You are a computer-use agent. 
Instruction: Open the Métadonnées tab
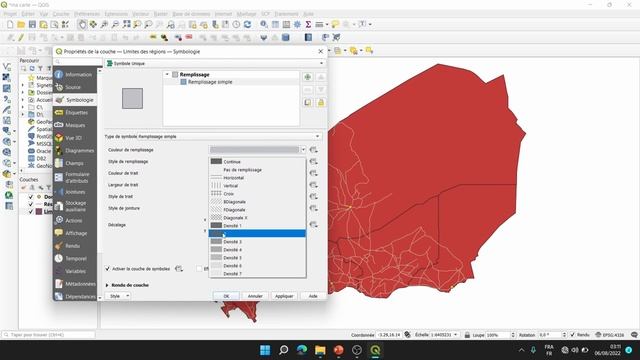click(x=75, y=284)
